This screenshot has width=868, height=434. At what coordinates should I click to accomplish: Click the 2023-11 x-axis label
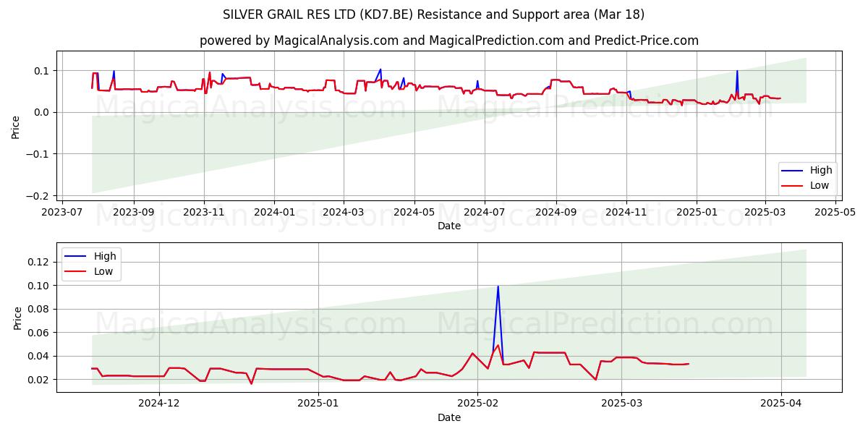[x=203, y=213]
